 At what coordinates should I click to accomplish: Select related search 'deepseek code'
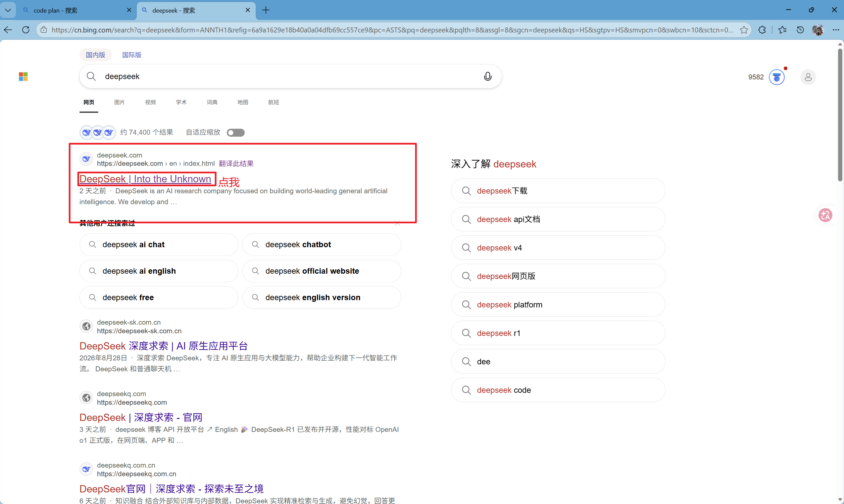coord(558,390)
